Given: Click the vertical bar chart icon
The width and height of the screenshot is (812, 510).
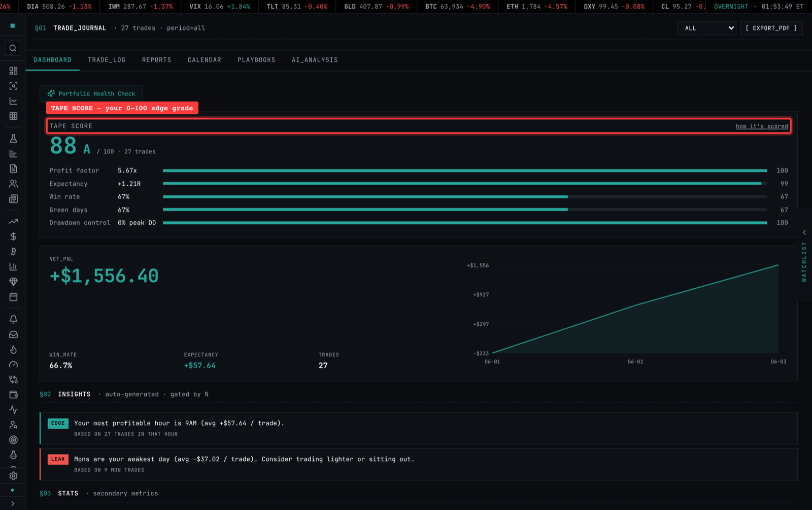Looking at the screenshot, I should click(13, 266).
